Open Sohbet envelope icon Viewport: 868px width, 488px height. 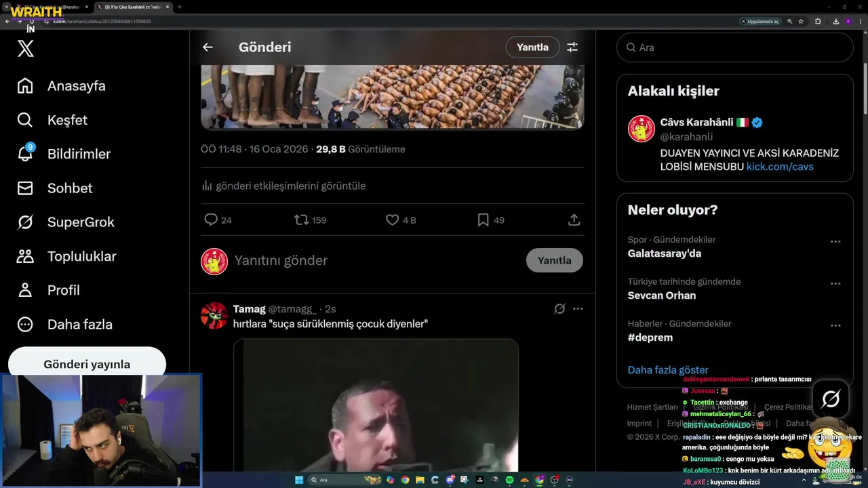point(25,188)
